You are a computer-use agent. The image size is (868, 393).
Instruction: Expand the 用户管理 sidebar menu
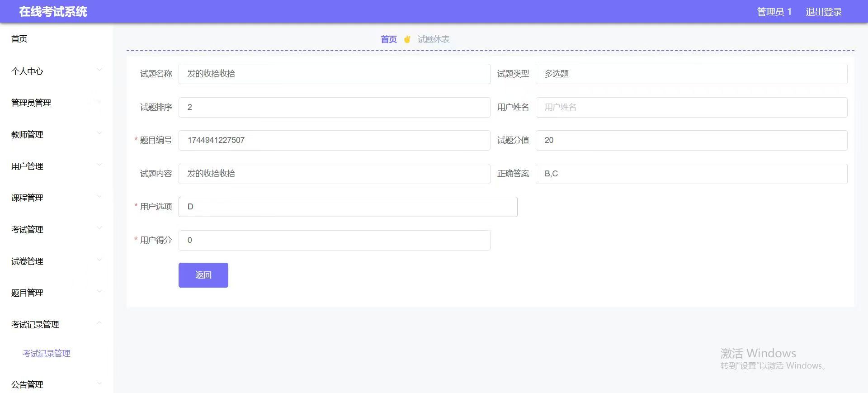(57, 166)
